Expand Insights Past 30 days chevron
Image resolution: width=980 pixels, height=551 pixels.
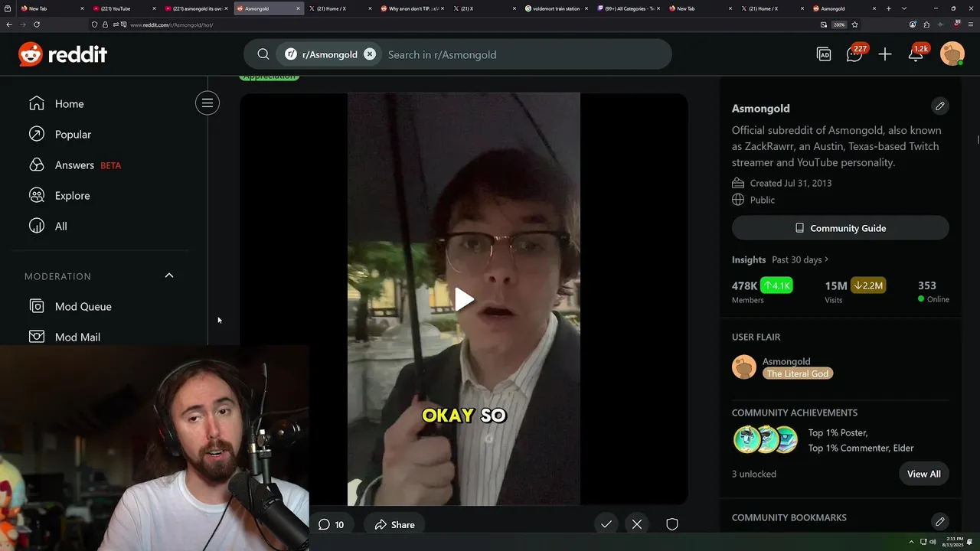point(827,259)
